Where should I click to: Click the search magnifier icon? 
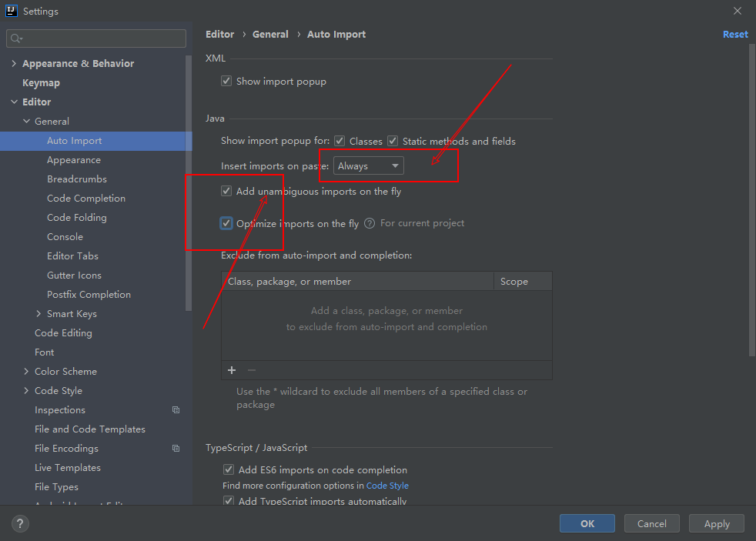tap(17, 38)
